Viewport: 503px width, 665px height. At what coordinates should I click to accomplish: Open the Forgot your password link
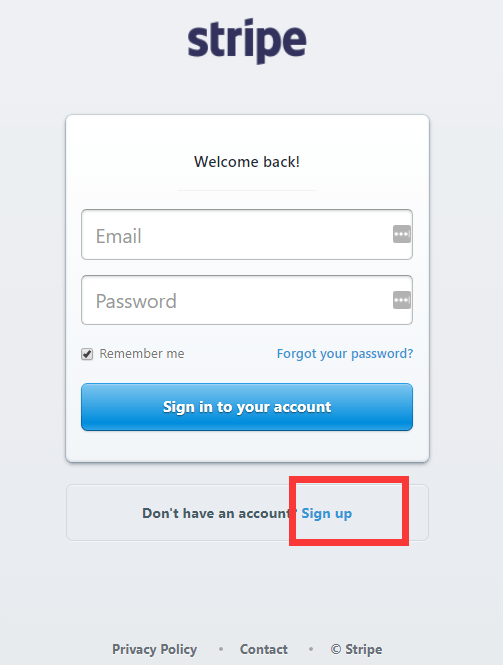coord(345,354)
